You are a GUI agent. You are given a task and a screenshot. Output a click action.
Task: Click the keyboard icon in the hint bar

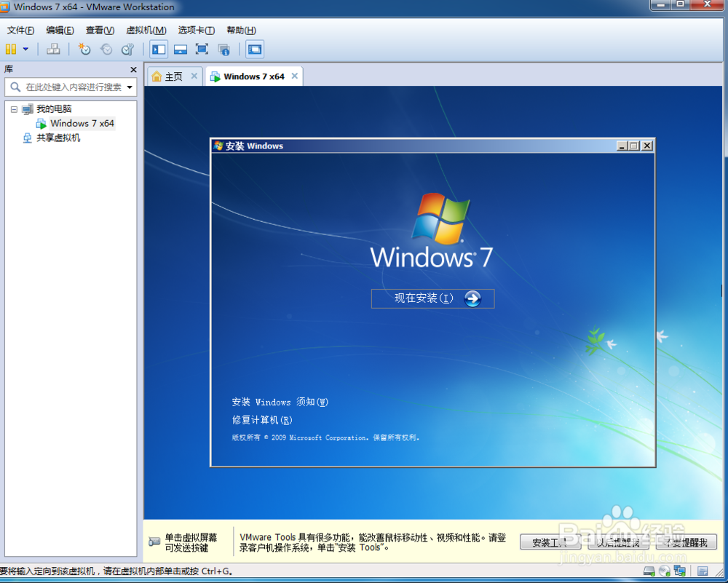[154, 542]
